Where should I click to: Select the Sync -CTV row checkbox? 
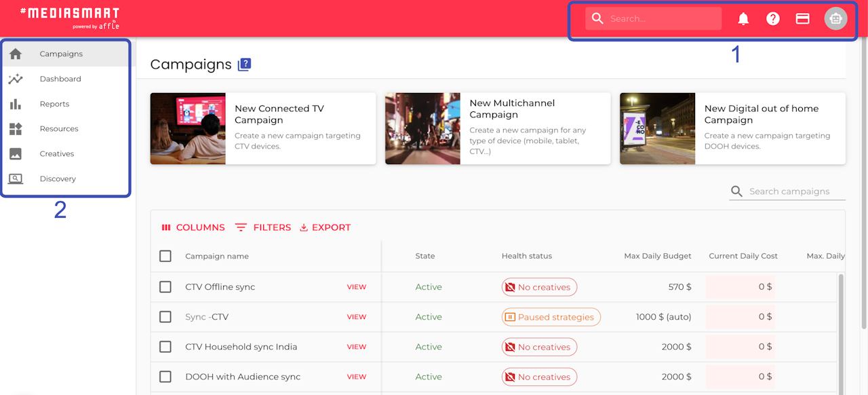(165, 317)
